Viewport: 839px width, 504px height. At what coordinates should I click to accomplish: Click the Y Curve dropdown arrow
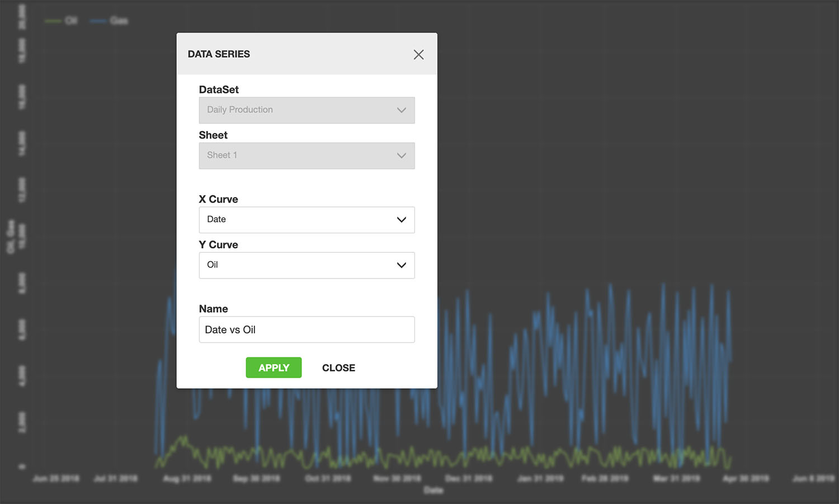click(401, 265)
